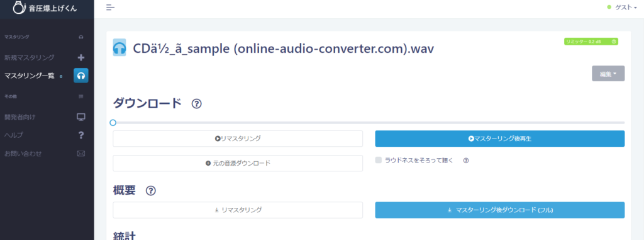
Task: Click the list icon in the その他 section header
Action: click(x=81, y=96)
